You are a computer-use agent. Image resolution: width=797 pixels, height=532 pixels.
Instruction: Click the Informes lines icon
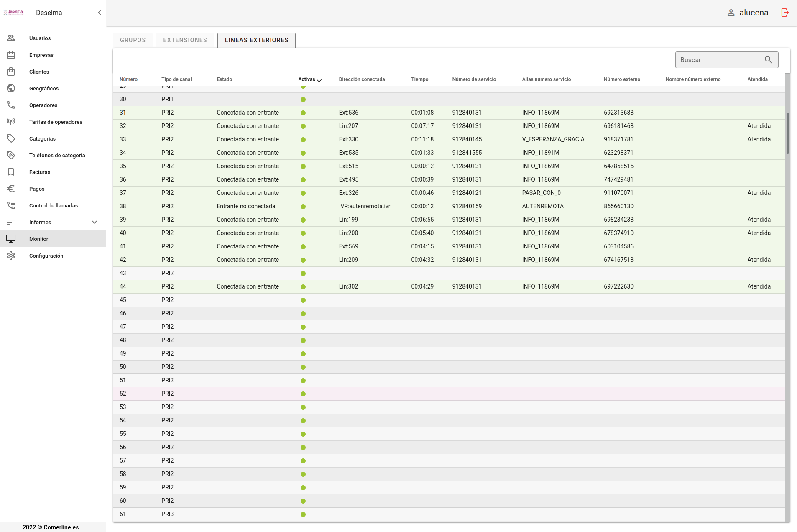11,222
